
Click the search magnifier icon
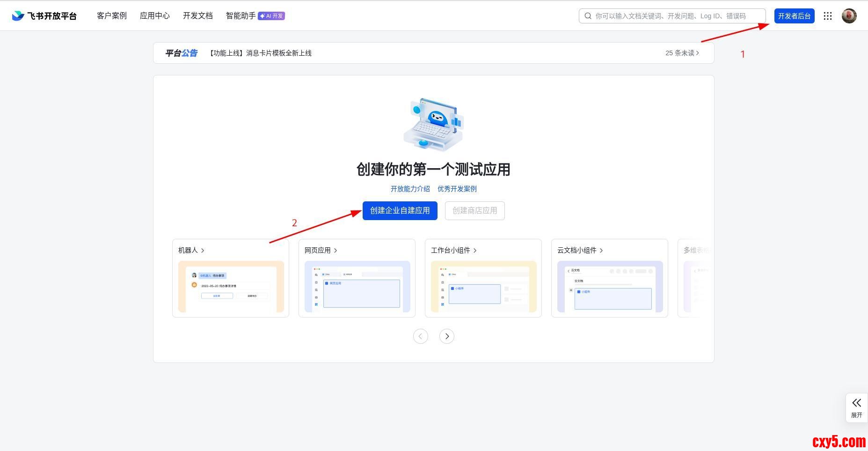pos(588,16)
